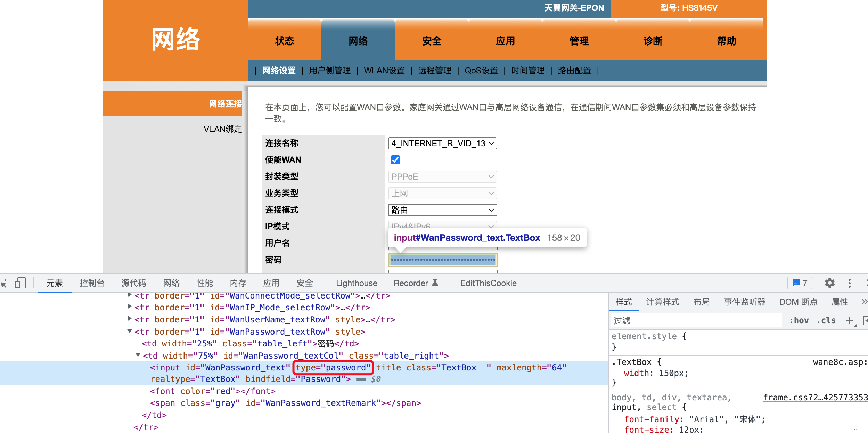
Task: Collapse the WanPassword_textCol td node
Action: [138, 355]
